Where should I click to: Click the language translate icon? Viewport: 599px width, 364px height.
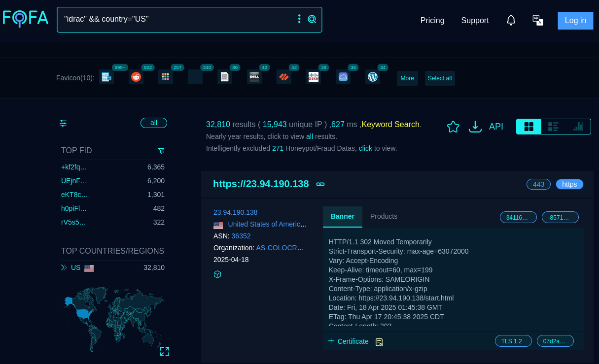[537, 20]
